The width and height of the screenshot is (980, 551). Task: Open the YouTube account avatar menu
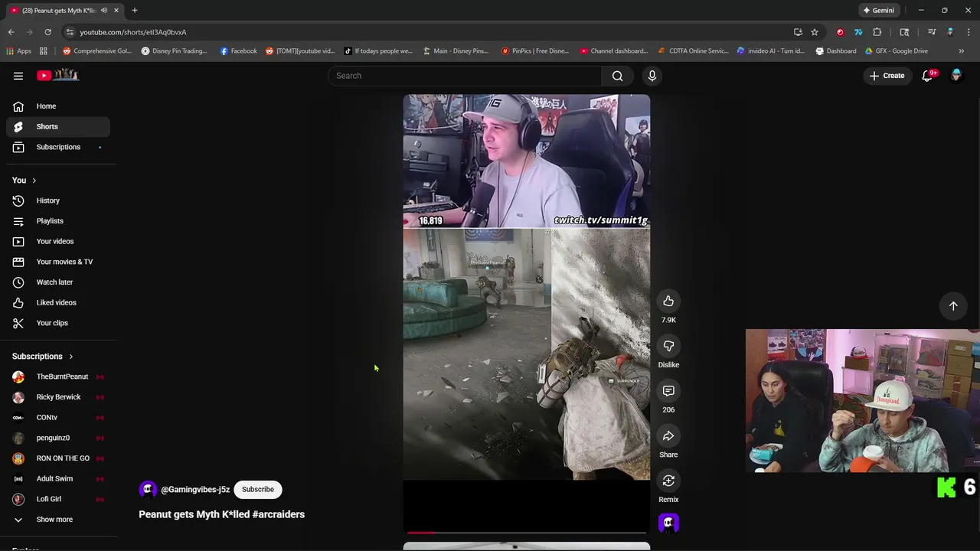point(956,76)
